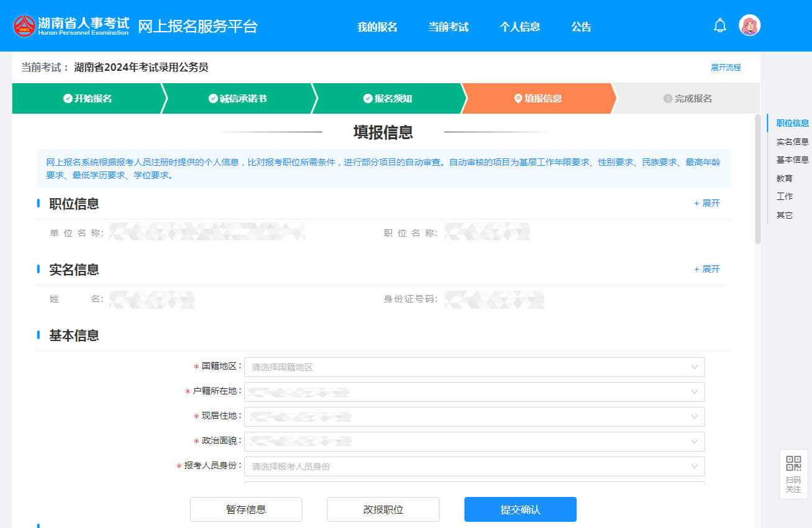This screenshot has width=812, height=528.
Task: Open the 政治面貌 dropdown
Action: [x=475, y=442]
